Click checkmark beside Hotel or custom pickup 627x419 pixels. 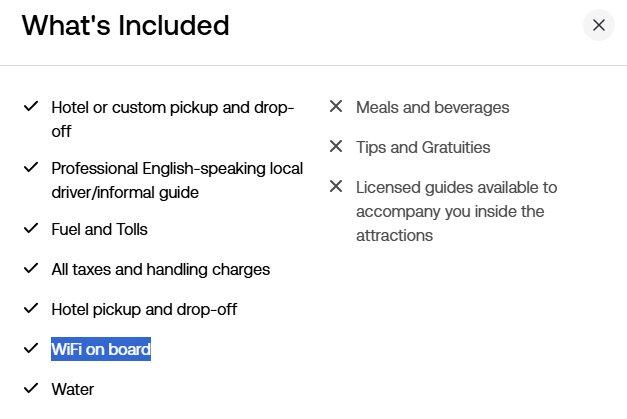tap(31, 107)
